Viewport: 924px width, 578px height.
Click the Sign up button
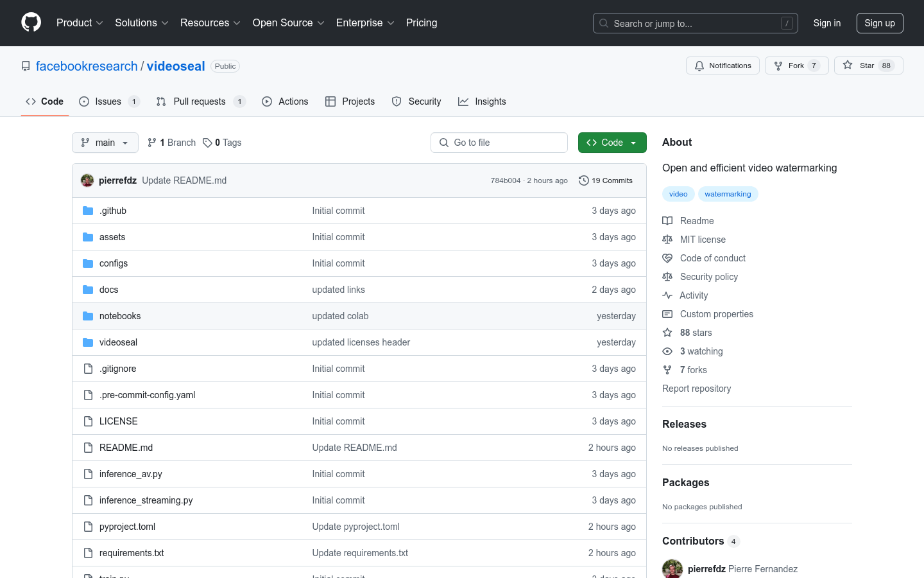(x=880, y=23)
